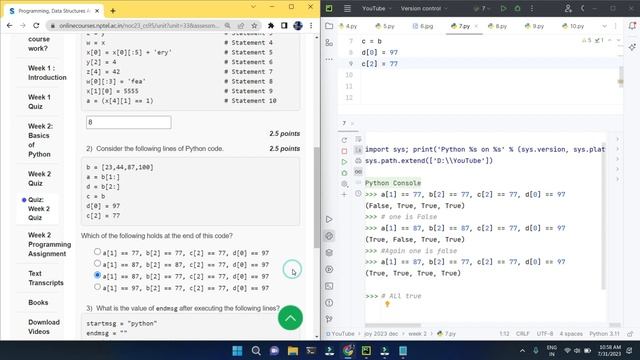Close the 7.py editor tab
This screenshot has height=360, width=640.
pos(476,26)
